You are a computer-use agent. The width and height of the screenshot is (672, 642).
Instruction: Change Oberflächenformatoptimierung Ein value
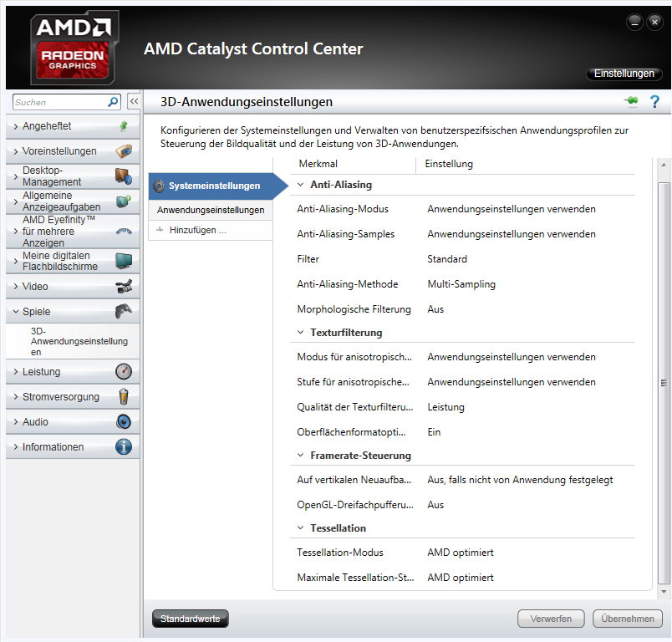click(434, 432)
